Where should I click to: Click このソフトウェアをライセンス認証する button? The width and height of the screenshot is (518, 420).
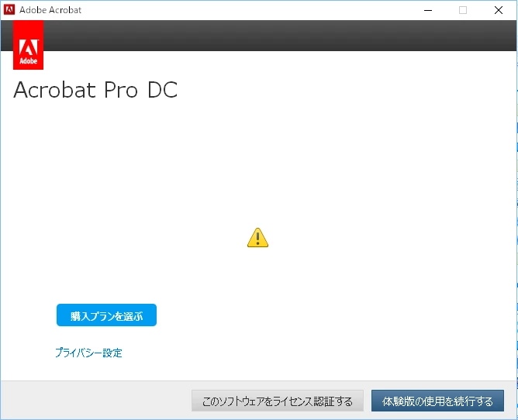point(277,401)
